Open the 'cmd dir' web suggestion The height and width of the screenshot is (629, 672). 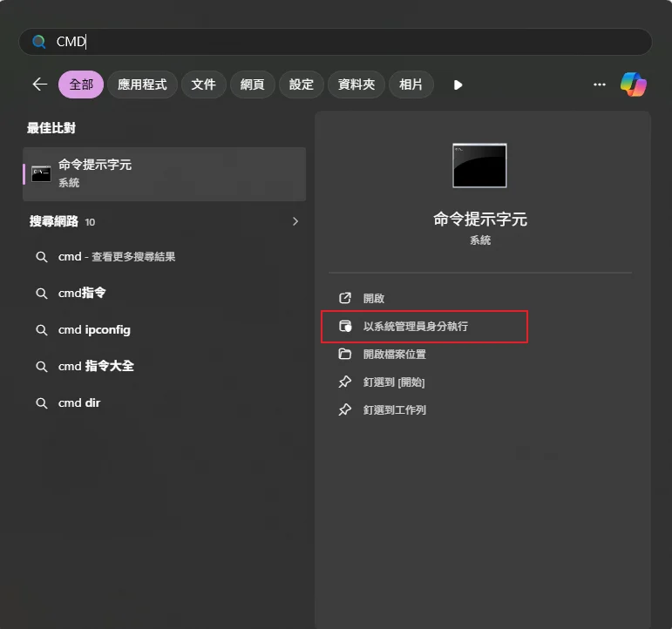pos(164,403)
